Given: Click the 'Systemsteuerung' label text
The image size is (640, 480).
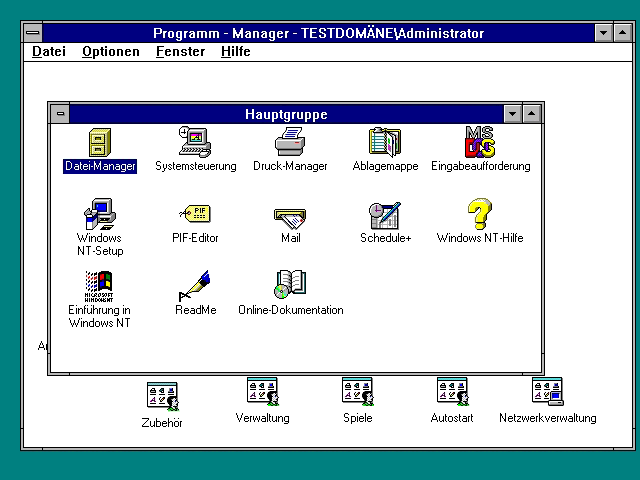Looking at the screenshot, I should pyautogui.click(x=196, y=166).
